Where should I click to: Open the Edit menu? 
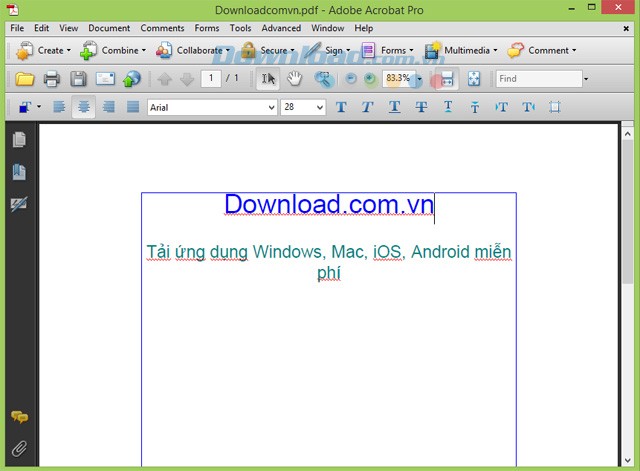(41, 28)
